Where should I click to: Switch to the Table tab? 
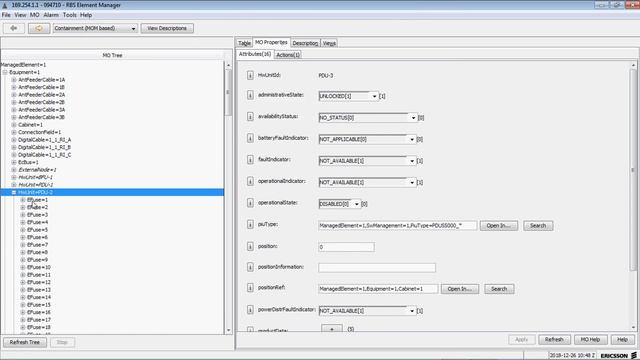(x=244, y=43)
